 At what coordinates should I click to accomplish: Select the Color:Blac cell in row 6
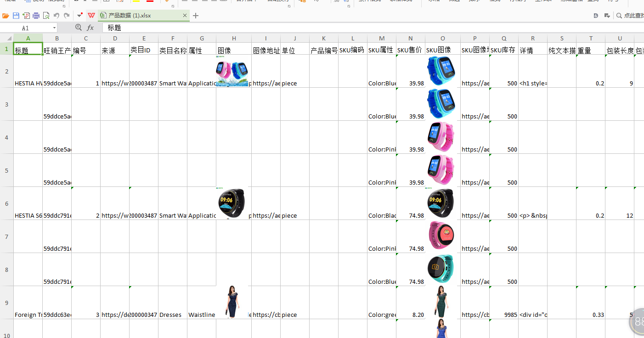click(382, 203)
